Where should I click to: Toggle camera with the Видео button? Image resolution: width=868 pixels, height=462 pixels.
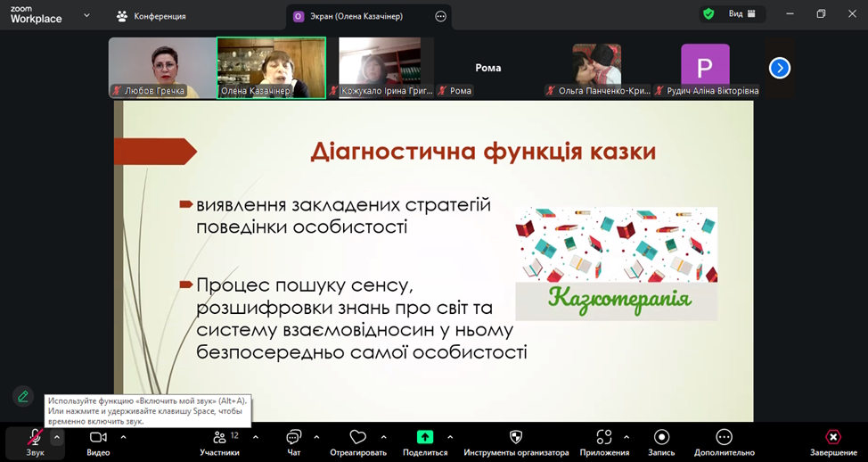(98, 438)
